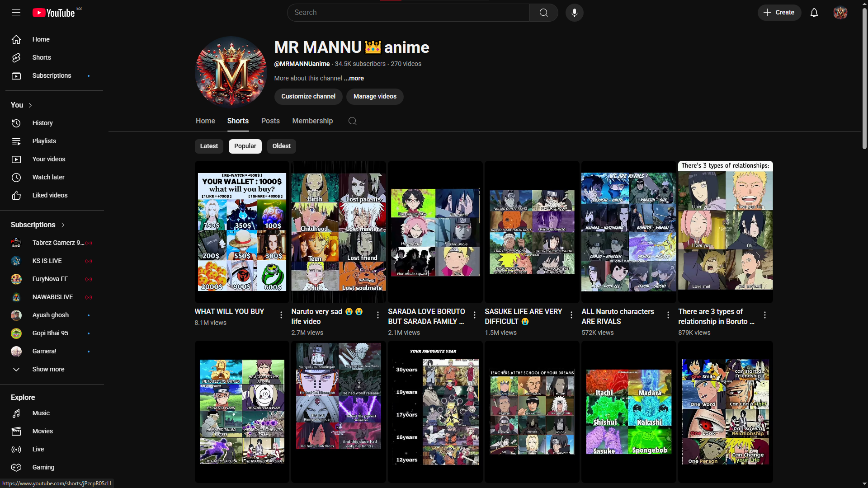868x488 pixels.
Task: Expand channel description with ...more
Action: (354, 78)
